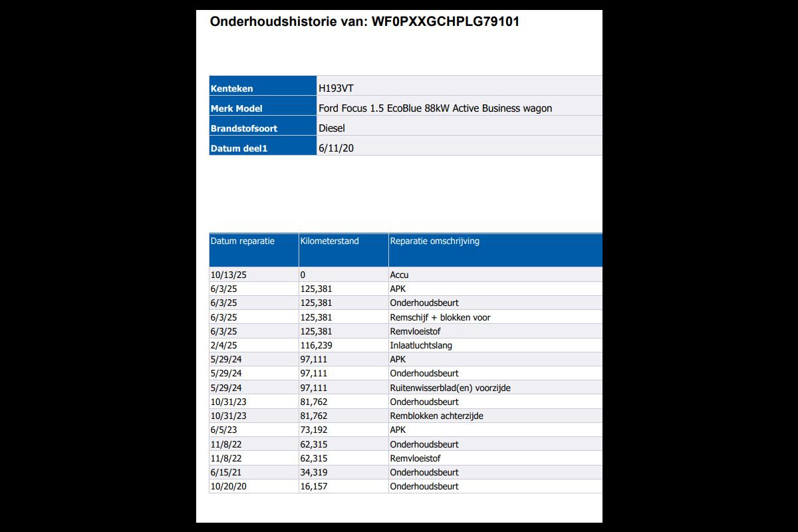Click the 10/13/25 repair date
This screenshot has width=798, height=532.
[228, 275]
